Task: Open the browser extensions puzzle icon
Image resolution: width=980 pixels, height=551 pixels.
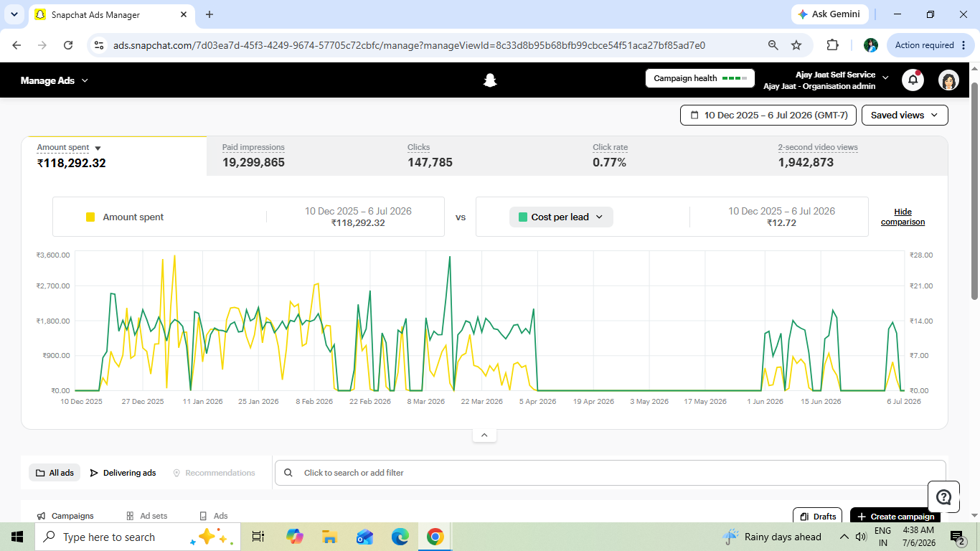Action: point(832,45)
